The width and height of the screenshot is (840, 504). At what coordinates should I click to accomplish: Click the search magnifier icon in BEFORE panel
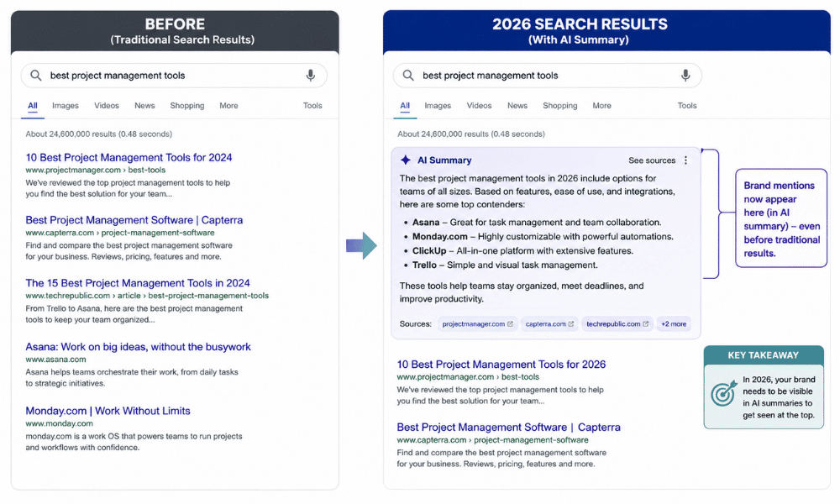click(x=36, y=76)
